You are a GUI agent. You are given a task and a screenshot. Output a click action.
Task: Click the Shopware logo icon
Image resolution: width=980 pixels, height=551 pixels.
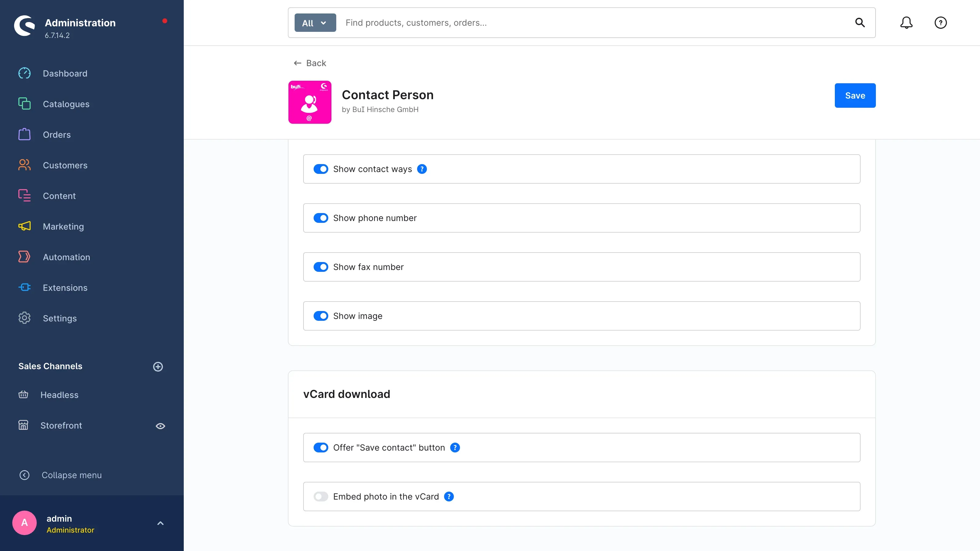[24, 25]
